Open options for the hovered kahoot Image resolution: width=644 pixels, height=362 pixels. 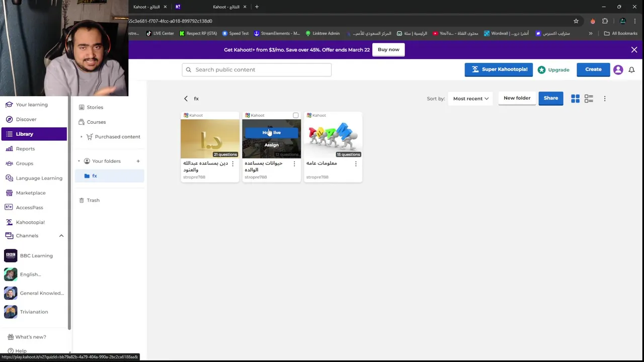[x=294, y=164]
